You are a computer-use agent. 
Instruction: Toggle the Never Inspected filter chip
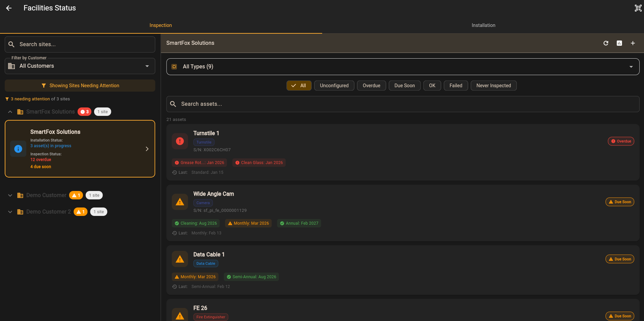(494, 86)
